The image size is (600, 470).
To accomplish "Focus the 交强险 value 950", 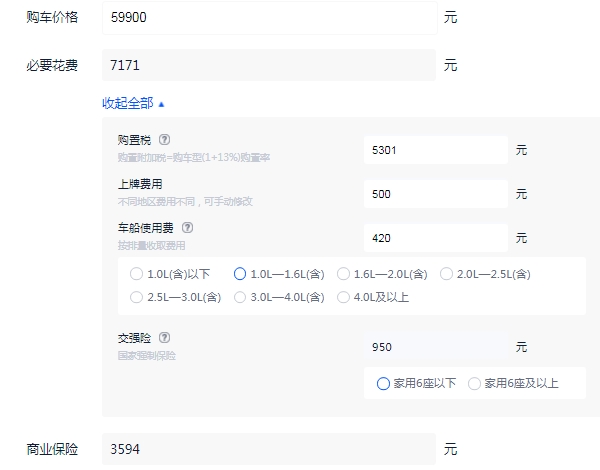I will click(436, 347).
